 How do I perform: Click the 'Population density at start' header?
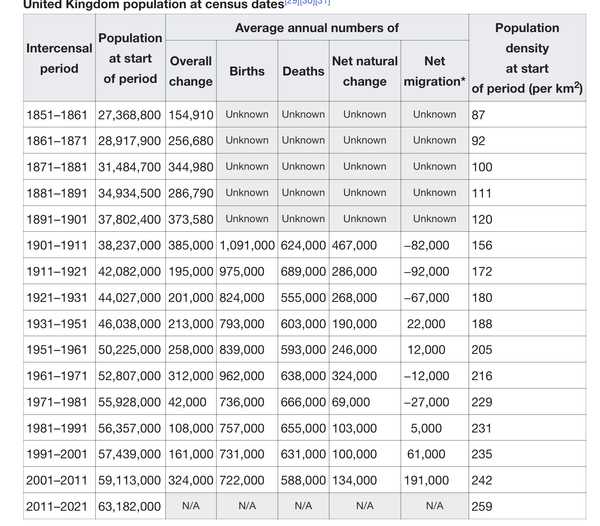(527, 58)
